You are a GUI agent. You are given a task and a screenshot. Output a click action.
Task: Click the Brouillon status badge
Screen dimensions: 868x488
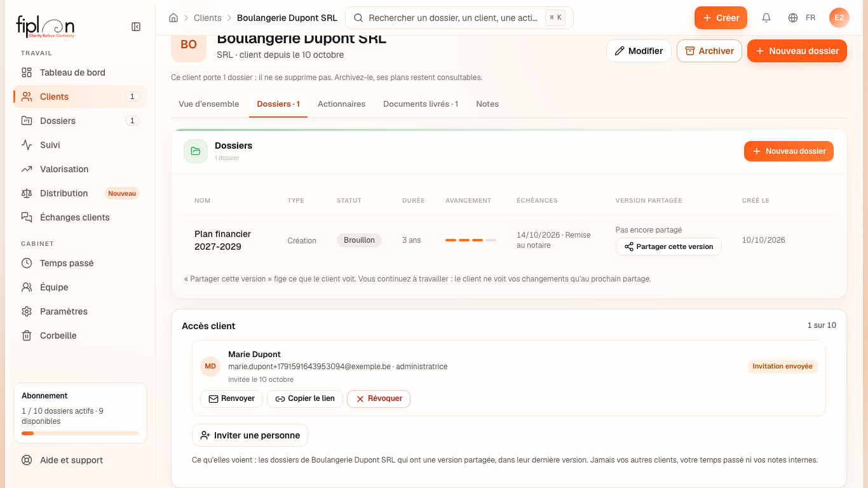(359, 240)
